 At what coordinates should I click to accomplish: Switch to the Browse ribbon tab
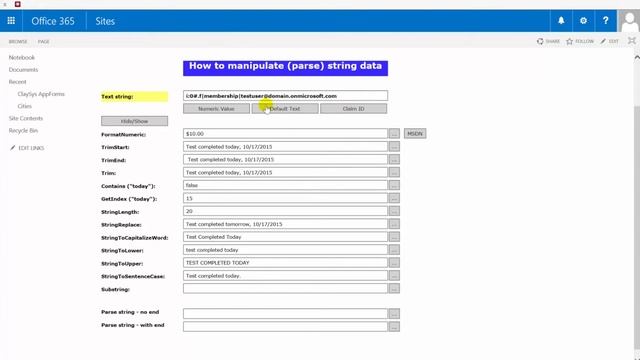(18, 42)
